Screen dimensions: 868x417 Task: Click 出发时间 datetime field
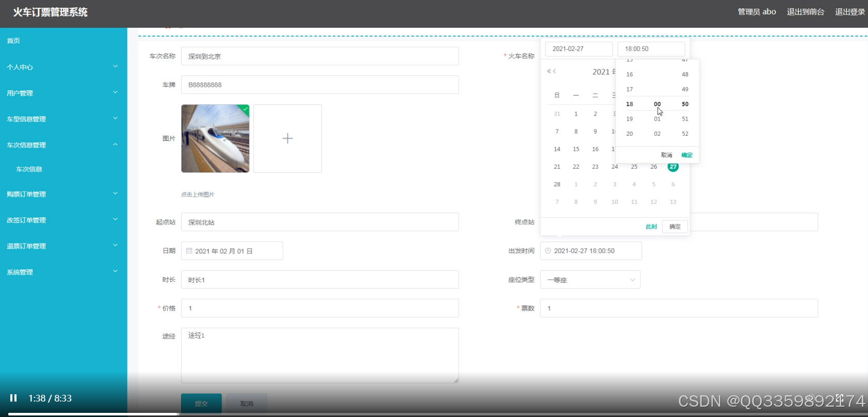pos(591,251)
